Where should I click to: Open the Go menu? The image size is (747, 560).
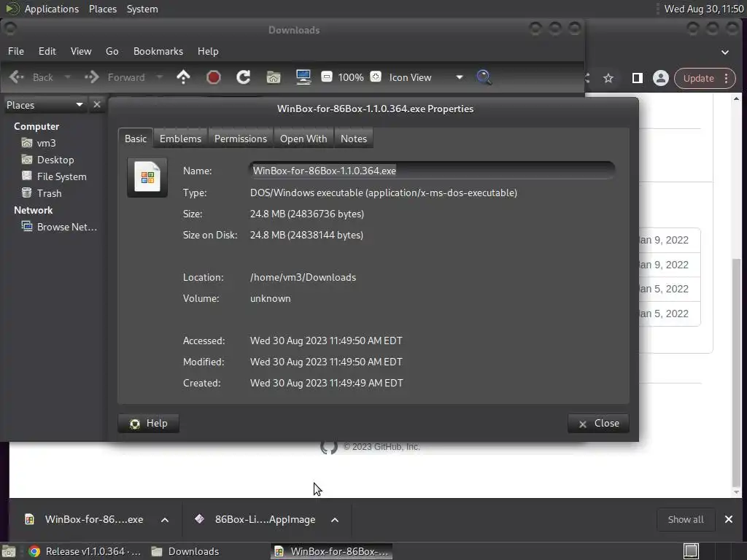(x=112, y=51)
